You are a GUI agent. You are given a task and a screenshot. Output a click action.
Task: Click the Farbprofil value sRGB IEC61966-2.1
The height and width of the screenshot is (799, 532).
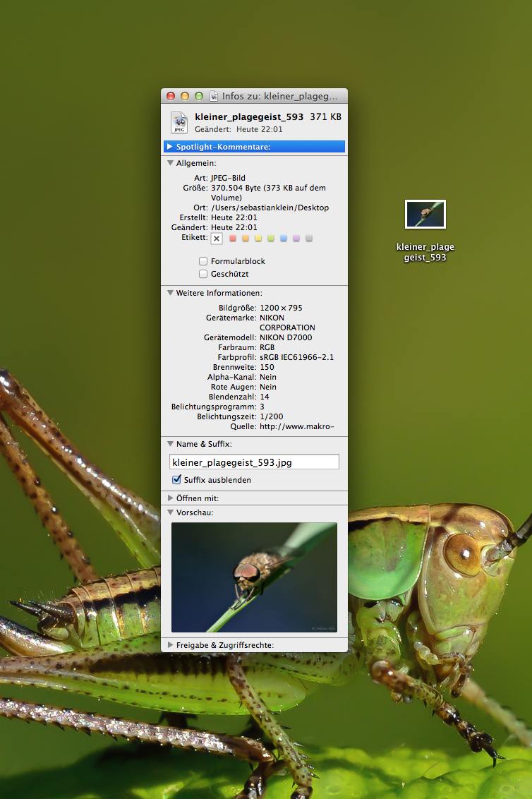click(296, 357)
